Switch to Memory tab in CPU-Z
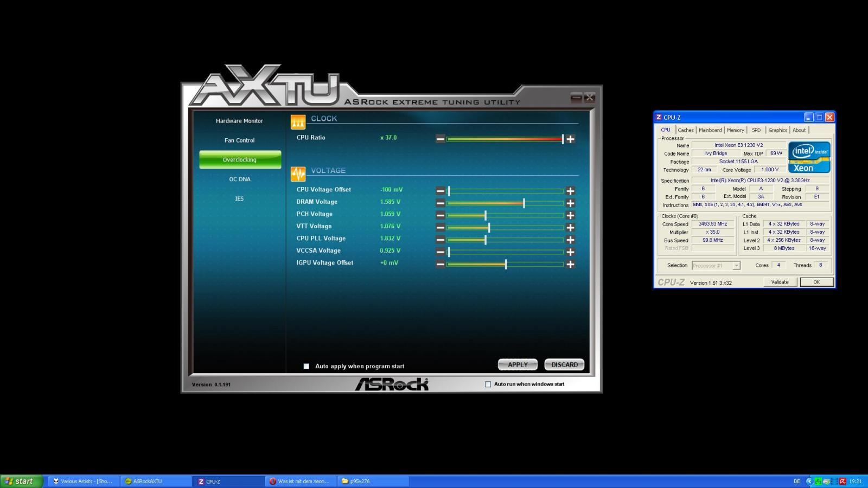The image size is (868, 488). (x=736, y=130)
